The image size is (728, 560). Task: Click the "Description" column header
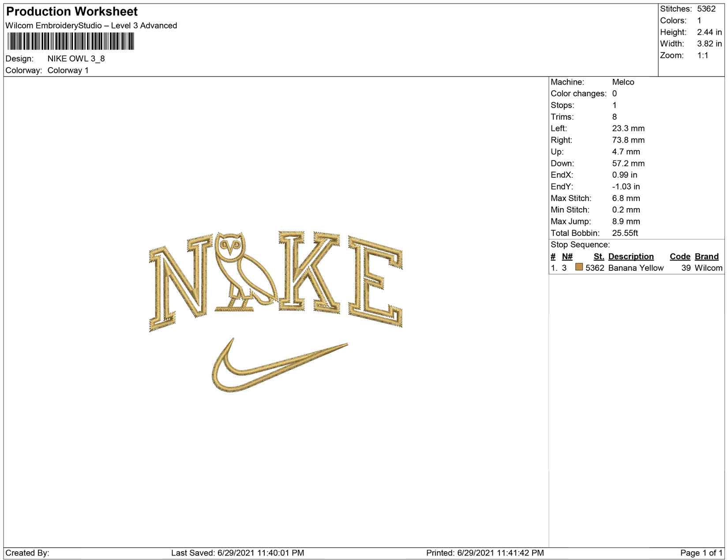point(631,257)
